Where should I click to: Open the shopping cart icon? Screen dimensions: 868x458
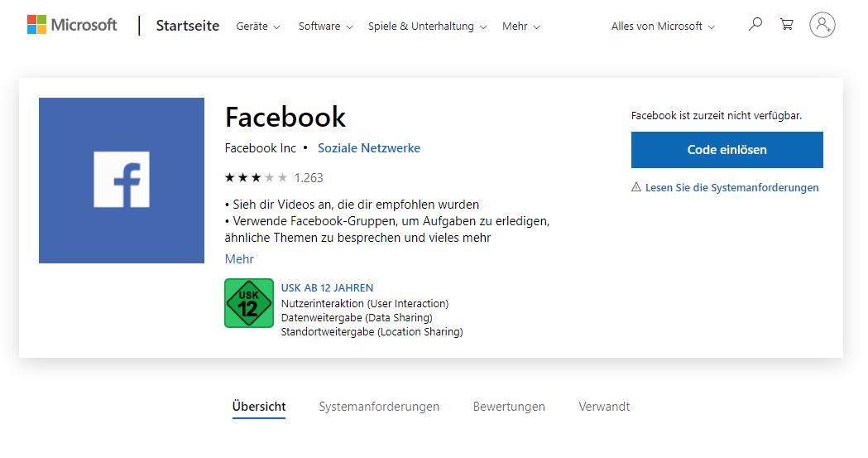(787, 25)
